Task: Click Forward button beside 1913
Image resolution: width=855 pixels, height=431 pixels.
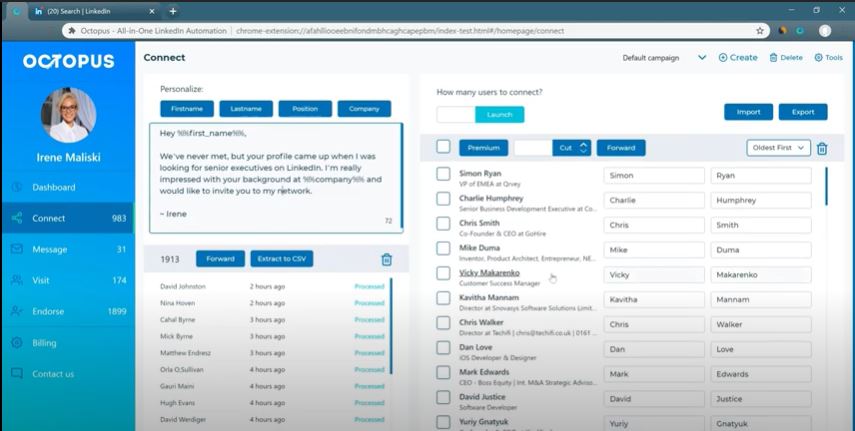Action: coord(220,259)
